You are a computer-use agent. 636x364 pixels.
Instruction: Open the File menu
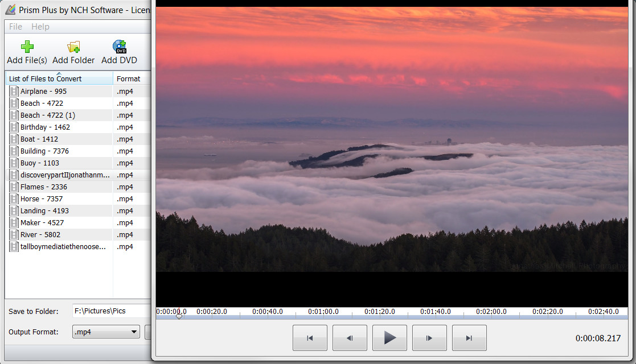pyautogui.click(x=15, y=26)
